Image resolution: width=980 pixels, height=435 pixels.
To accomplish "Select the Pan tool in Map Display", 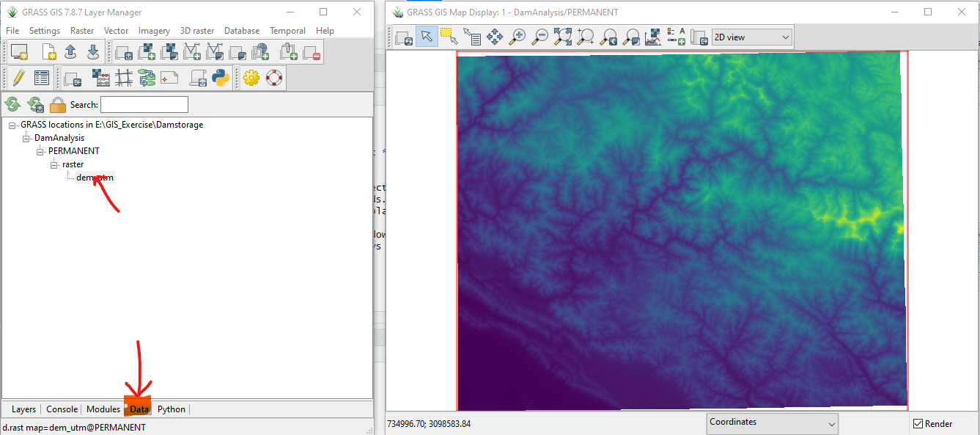I will pos(495,37).
